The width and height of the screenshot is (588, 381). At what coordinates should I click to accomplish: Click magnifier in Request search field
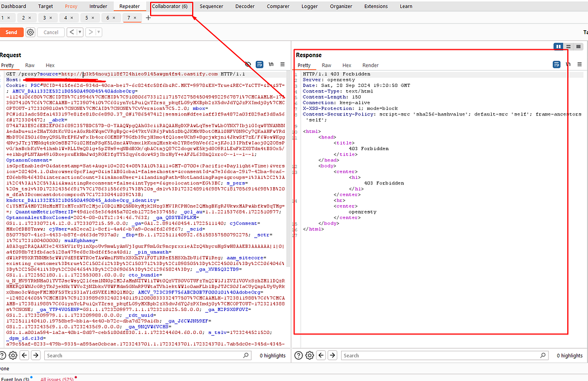[x=246, y=355]
